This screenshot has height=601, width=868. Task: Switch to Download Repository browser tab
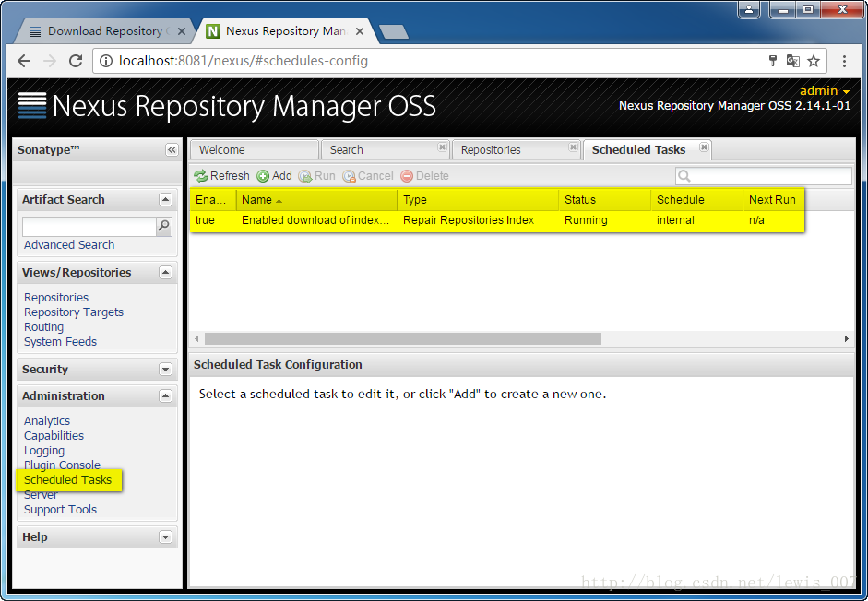coord(105,31)
